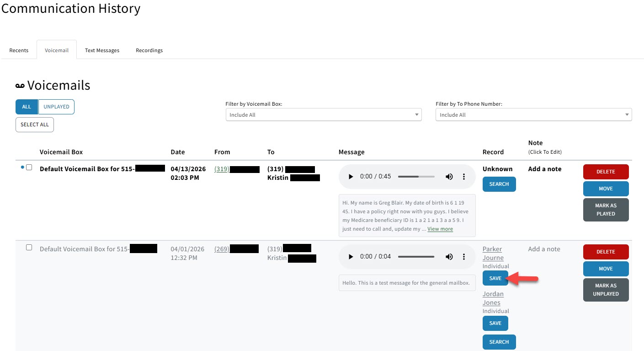Image resolution: width=644 pixels, height=351 pixels.
Task: Click the Message column header
Action: click(x=351, y=152)
